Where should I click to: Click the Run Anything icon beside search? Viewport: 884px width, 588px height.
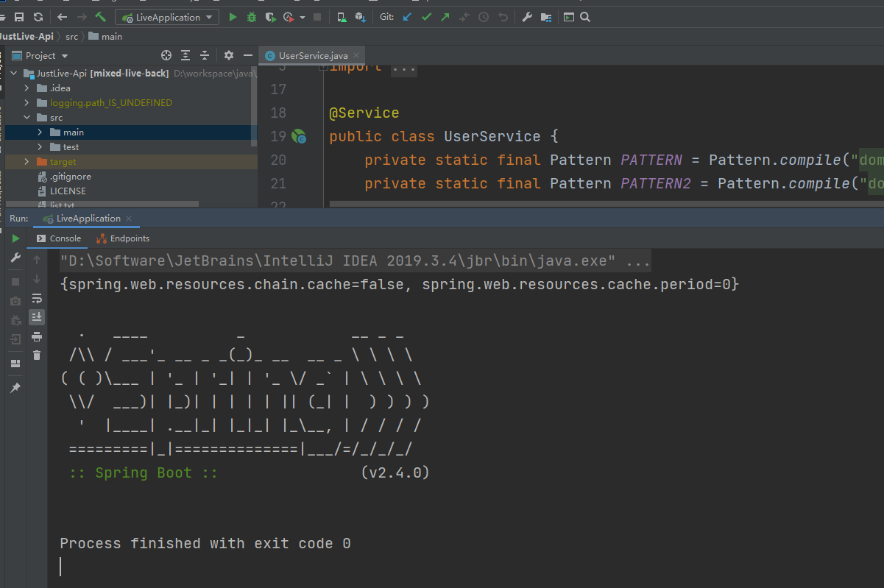[x=569, y=17]
